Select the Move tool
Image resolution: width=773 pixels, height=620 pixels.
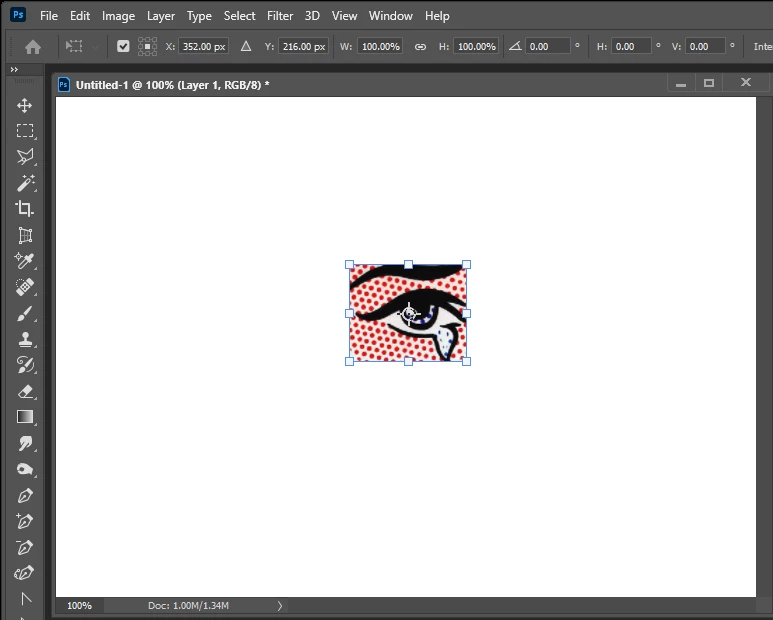[x=25, y=105]
